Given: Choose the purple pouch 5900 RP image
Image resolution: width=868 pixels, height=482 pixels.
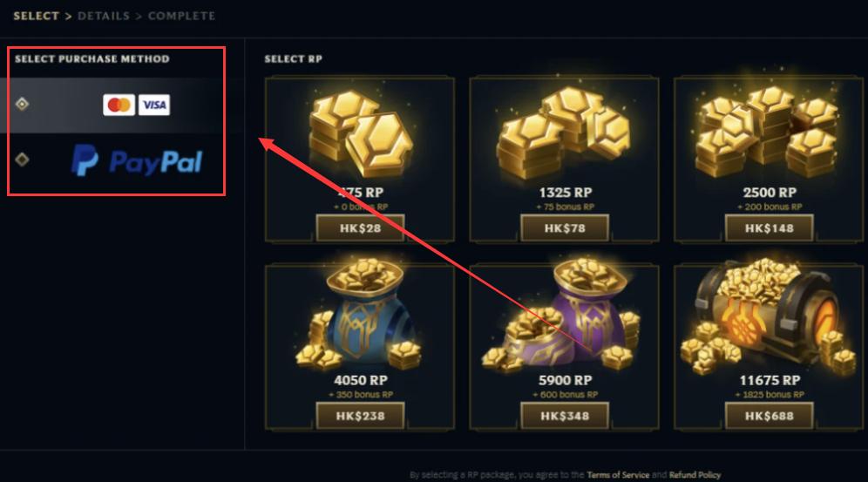Looking at the screenshot, I should (562, 315).
